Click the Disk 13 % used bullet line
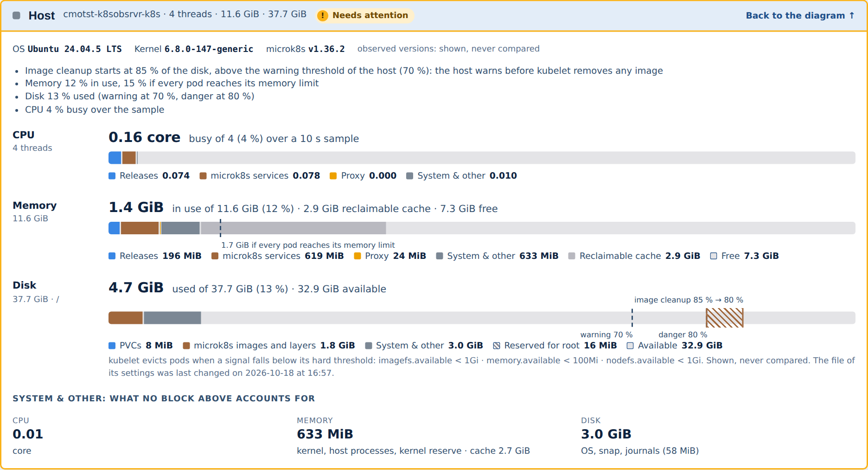868x470 pixels. [140, 97]
